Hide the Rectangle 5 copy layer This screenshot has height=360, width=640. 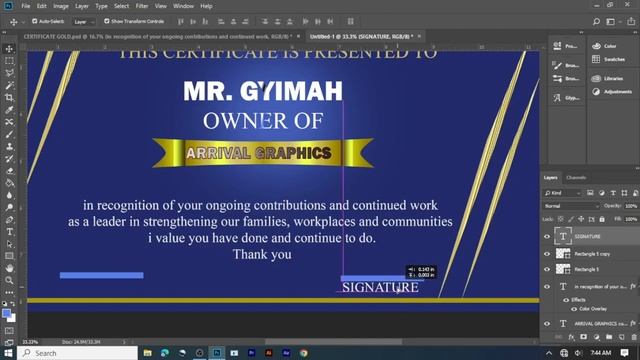547,254
